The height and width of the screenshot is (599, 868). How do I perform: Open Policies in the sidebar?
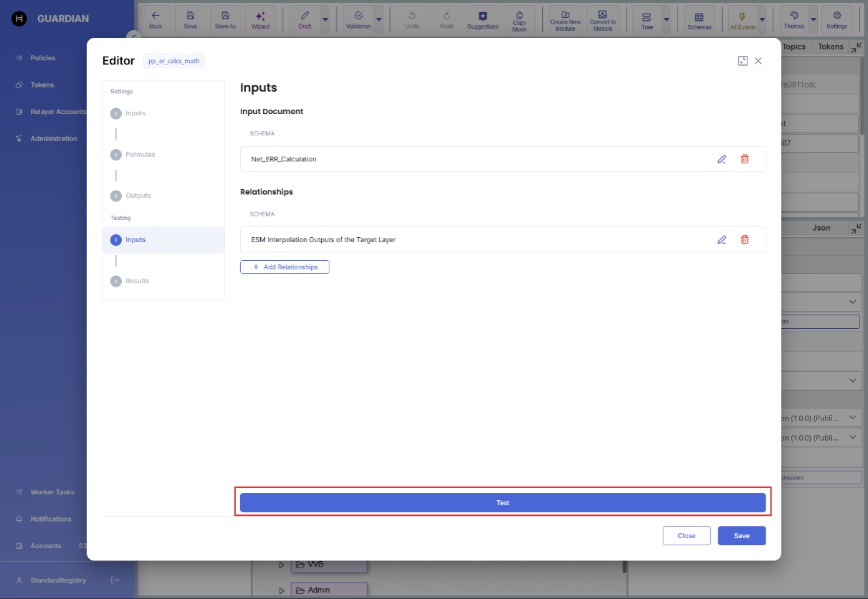42,58
